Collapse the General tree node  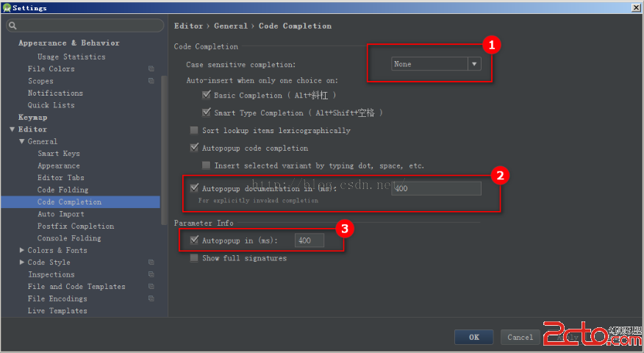21,142
